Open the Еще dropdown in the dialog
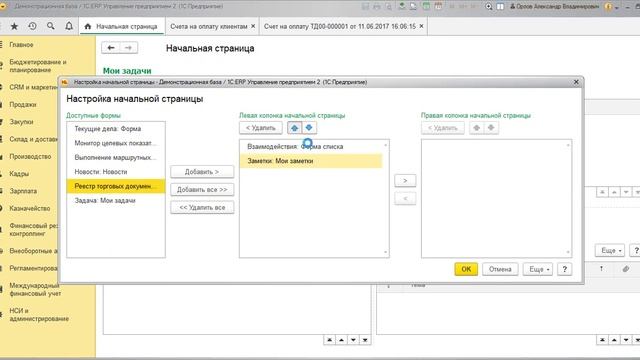 tap(538, 269)
